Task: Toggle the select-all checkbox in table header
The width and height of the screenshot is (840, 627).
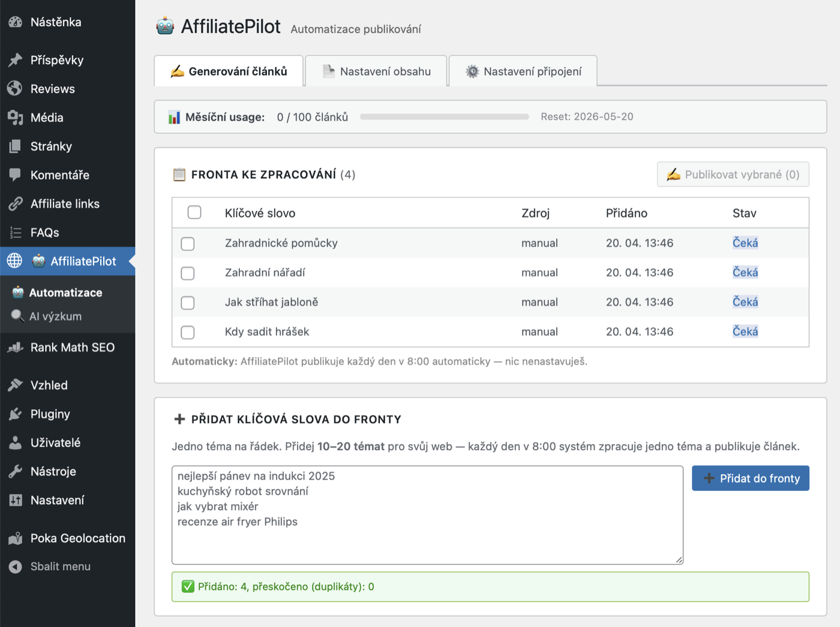Action: point(194,212)
